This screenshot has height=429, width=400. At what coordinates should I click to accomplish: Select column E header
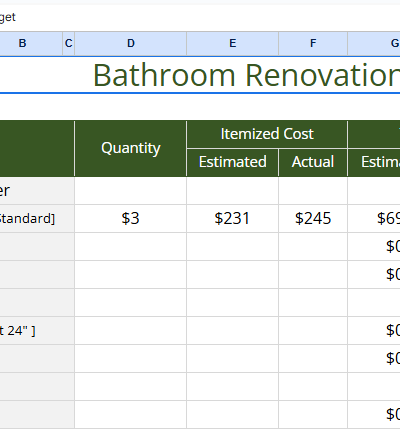[233, 43]
